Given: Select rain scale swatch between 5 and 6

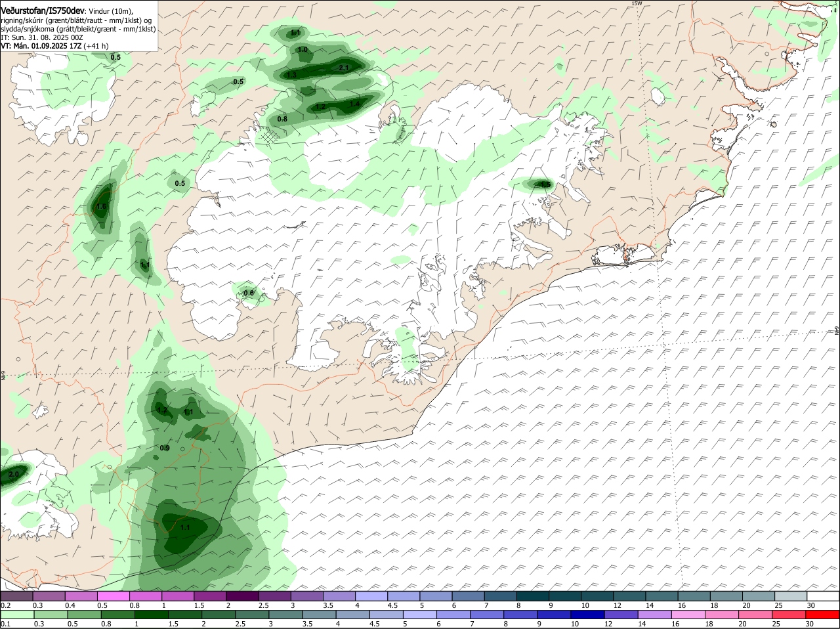Looking at the screenshot, I should point(419,615).
